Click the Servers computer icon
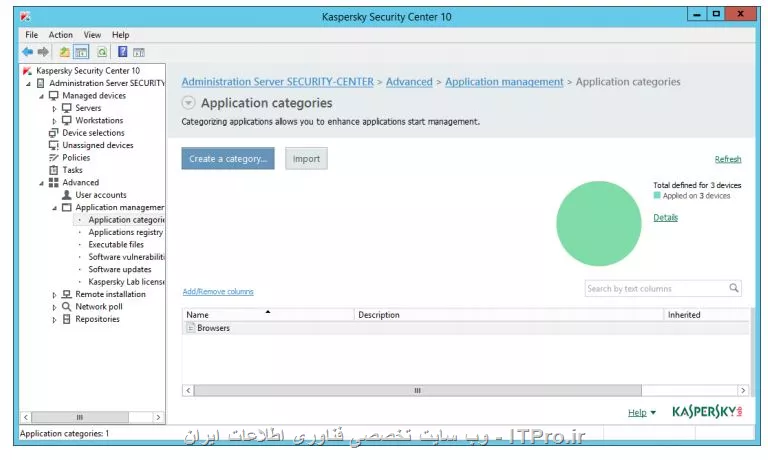Viewport: 768px width, 460px height. coord(67,108)
